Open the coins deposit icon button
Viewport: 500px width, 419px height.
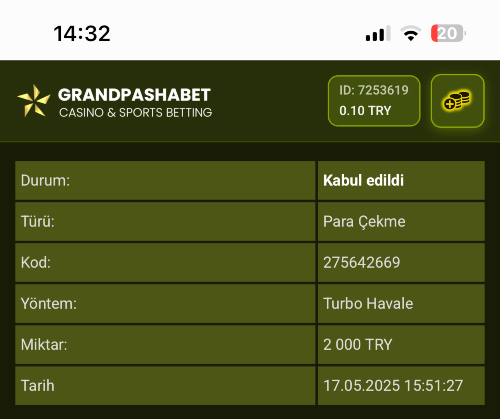coord(458,101)
